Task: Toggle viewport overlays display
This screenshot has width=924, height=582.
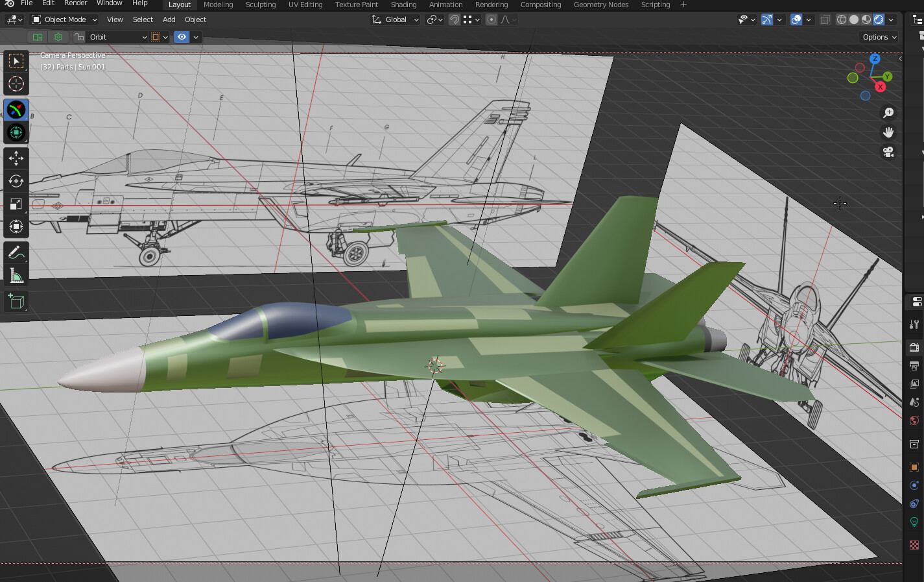Action: coord(796,19)
